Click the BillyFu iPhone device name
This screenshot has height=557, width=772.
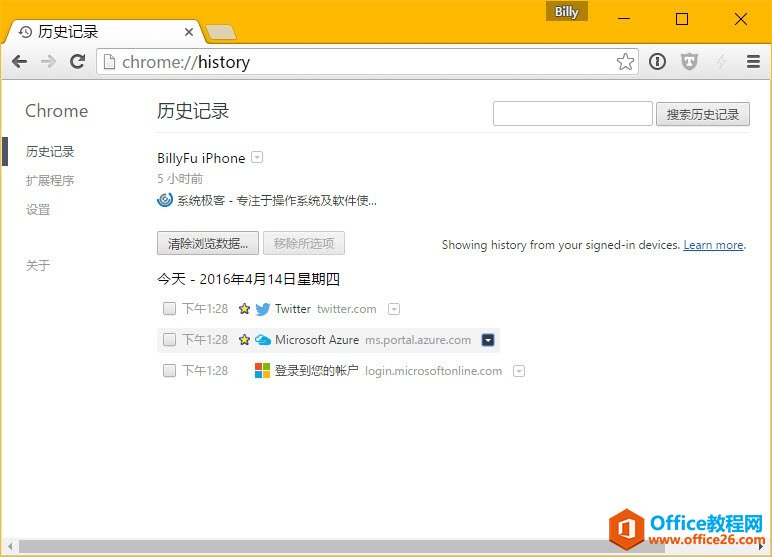[201, 158]
